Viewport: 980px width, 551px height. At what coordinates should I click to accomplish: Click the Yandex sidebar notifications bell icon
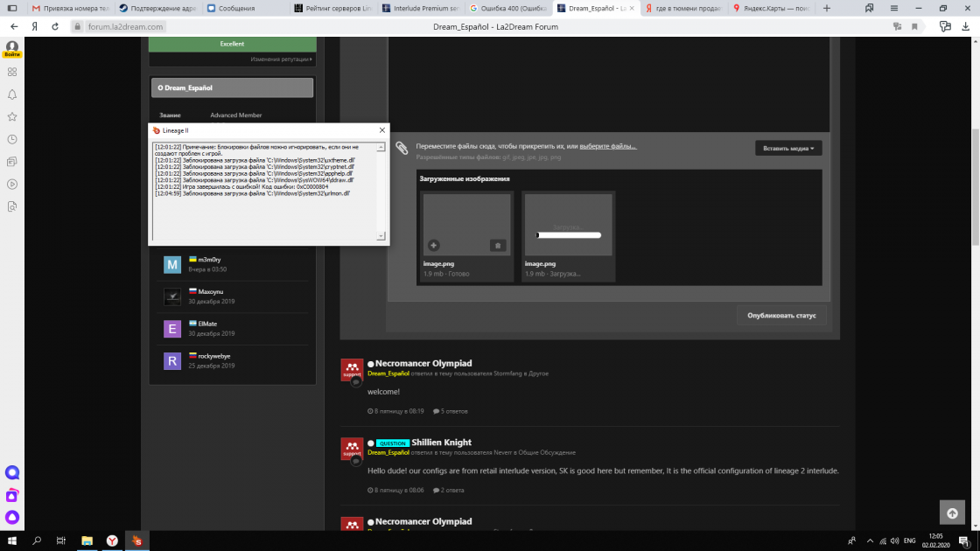coord(12,94)
